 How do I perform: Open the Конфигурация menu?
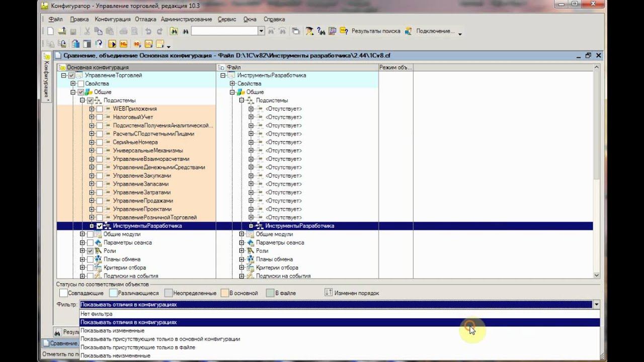113,19
